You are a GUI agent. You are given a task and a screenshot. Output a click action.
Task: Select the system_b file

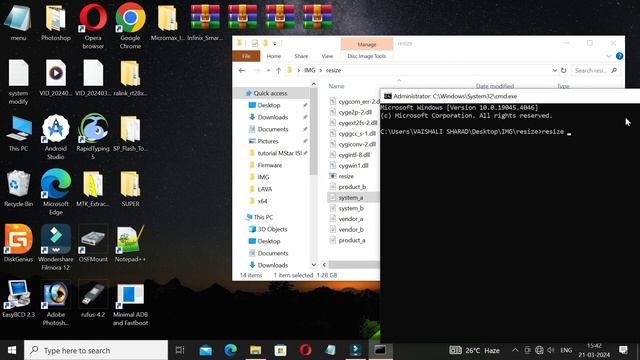click(351, 208)
